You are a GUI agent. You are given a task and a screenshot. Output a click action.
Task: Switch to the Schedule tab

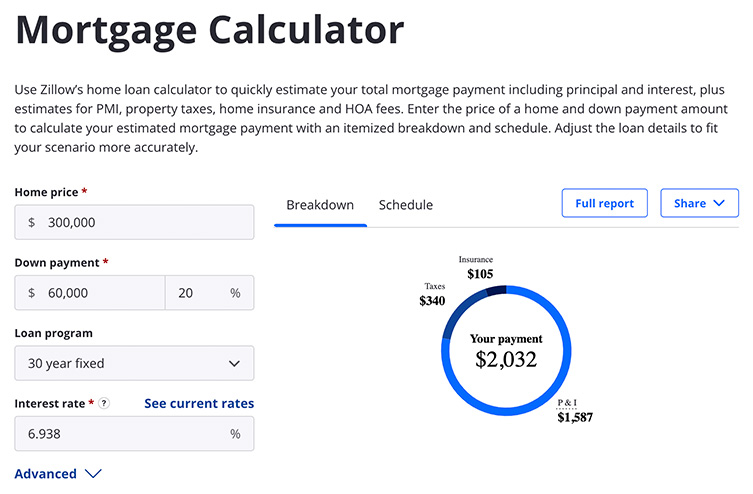tap(405, 205)
